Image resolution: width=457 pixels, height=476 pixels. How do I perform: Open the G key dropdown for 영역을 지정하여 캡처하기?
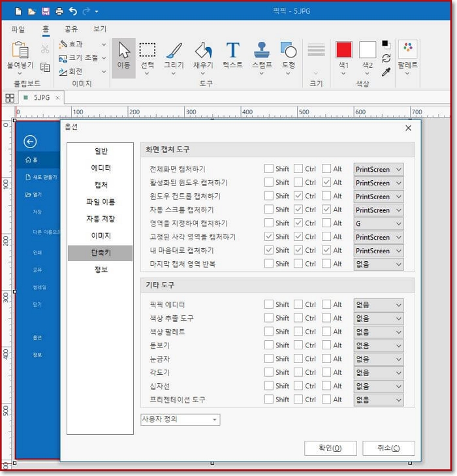[x=379, y=223]
